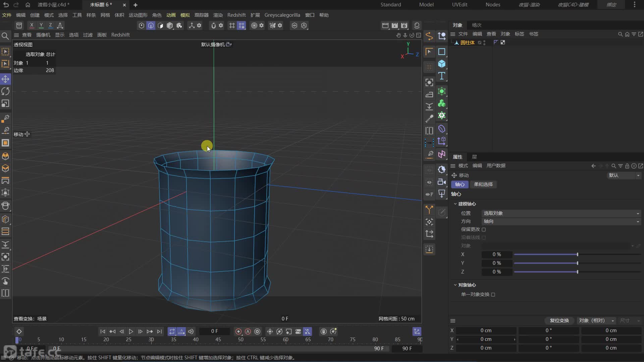Click the 轴心 tab button

460,184
